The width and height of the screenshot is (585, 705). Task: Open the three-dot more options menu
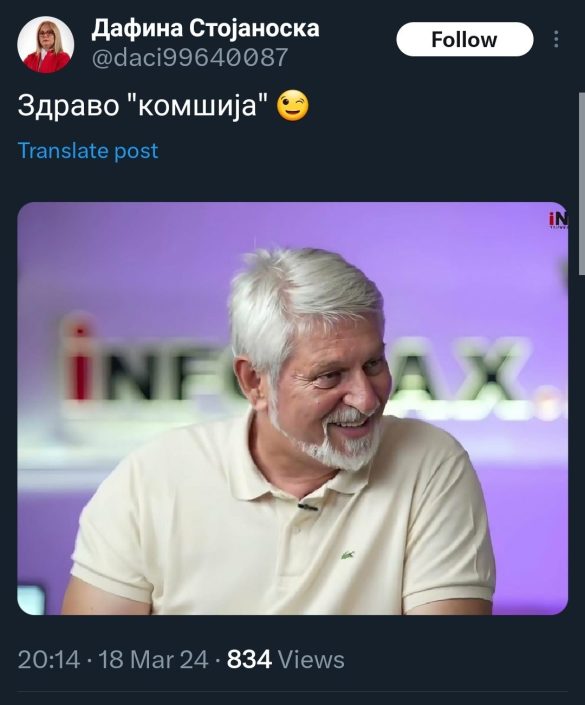(556, 39)
